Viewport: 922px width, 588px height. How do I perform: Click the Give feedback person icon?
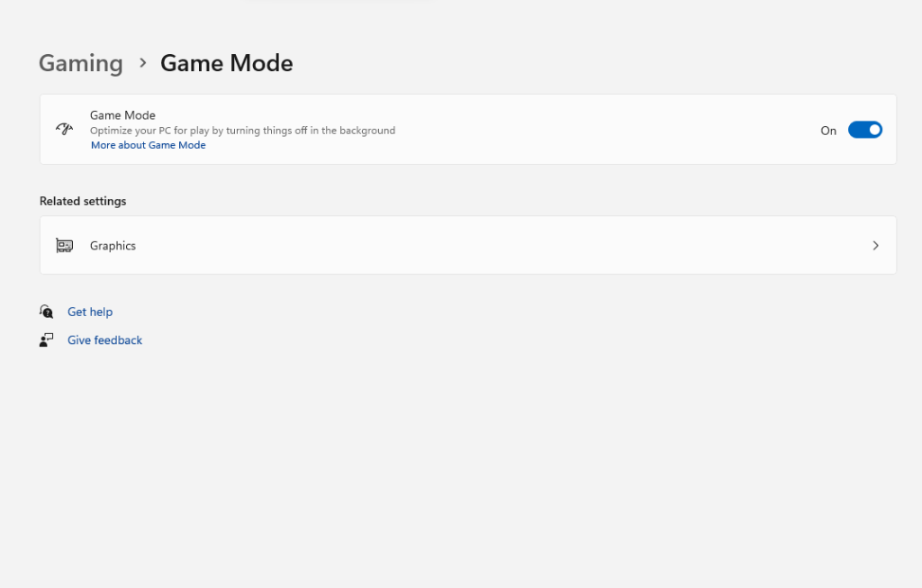[x=46, y=339]
